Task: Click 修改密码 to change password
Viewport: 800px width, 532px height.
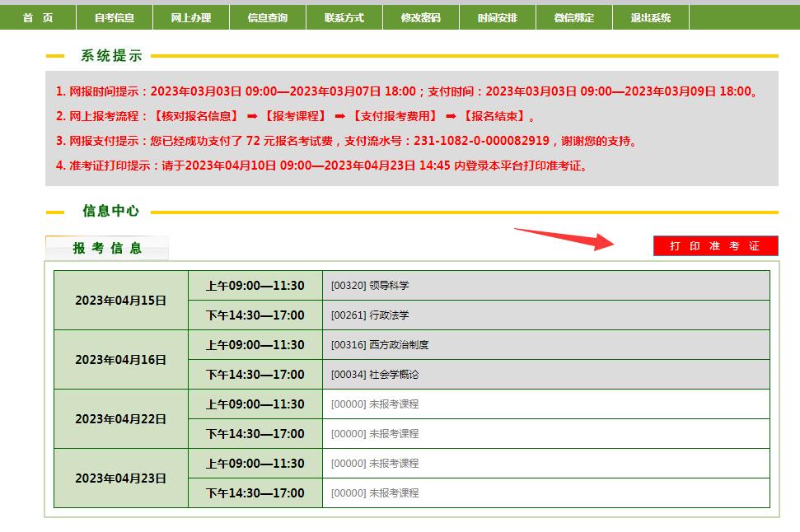Action: pos(421,17)
